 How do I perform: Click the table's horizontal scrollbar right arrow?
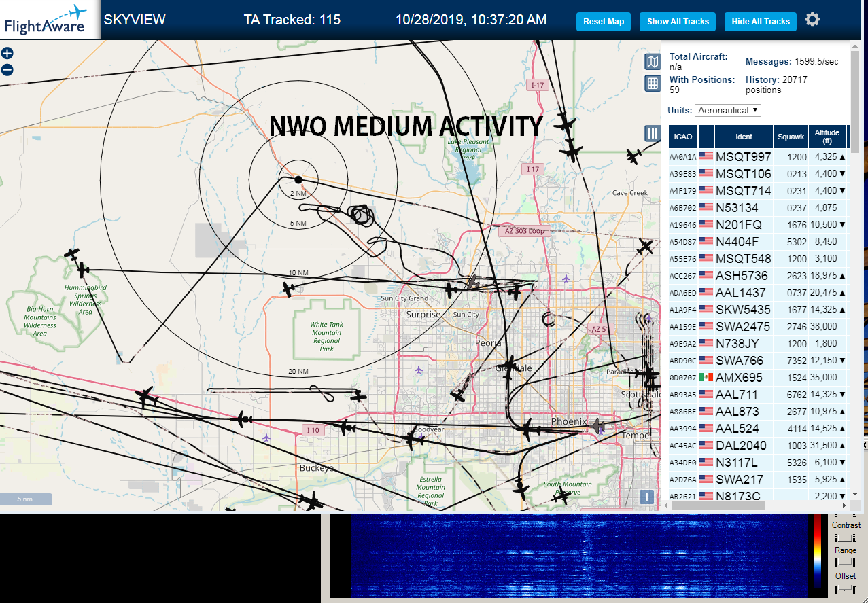pyautogui.click(x=844, y=505)
